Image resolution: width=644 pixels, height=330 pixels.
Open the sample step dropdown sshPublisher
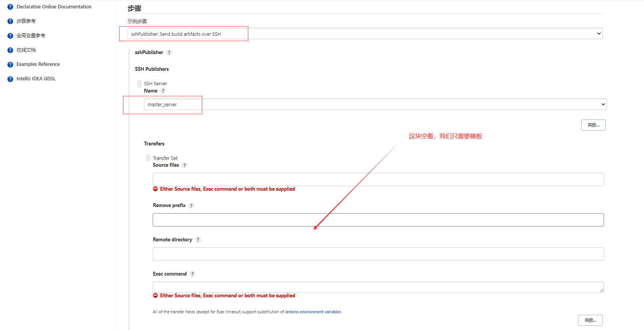click(x=365, y=33)
